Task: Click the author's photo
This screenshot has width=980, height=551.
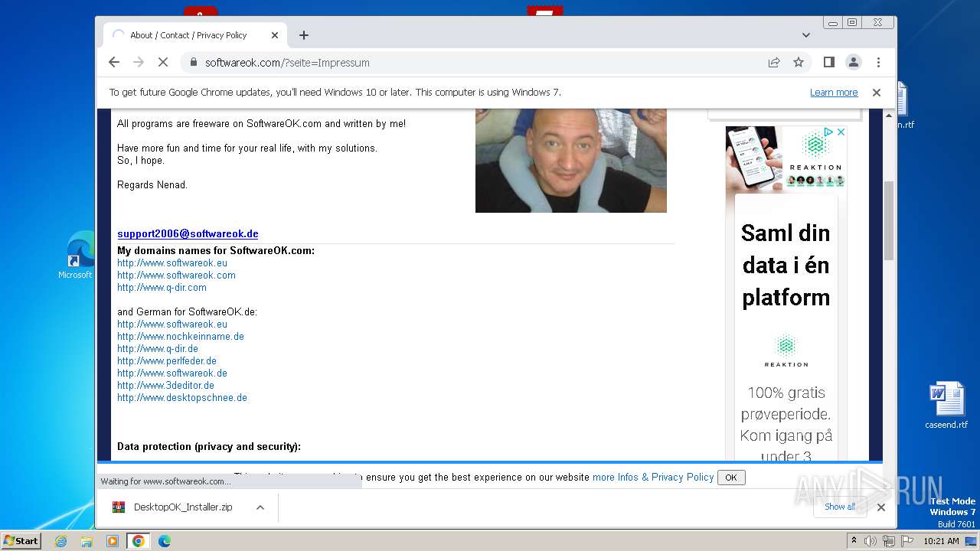Action: (571, 161)
